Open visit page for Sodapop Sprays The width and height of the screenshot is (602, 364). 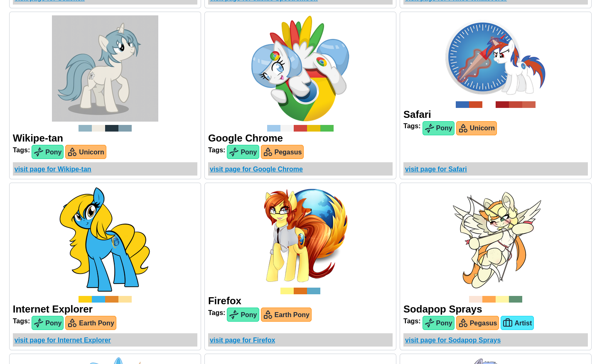453,340
